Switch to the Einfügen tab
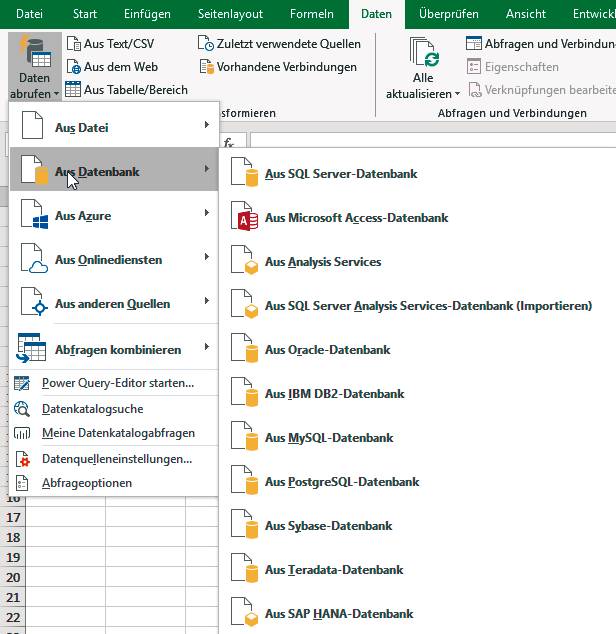616x634 pixels. (x=147, y=14)
